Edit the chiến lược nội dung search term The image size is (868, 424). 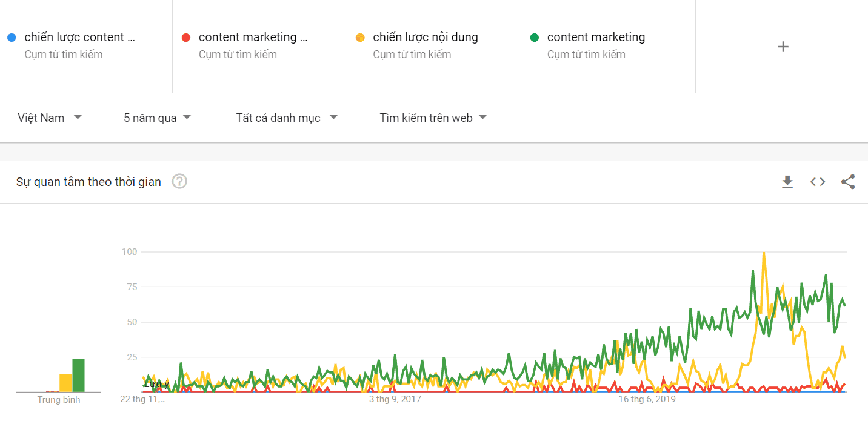(425, 38)
